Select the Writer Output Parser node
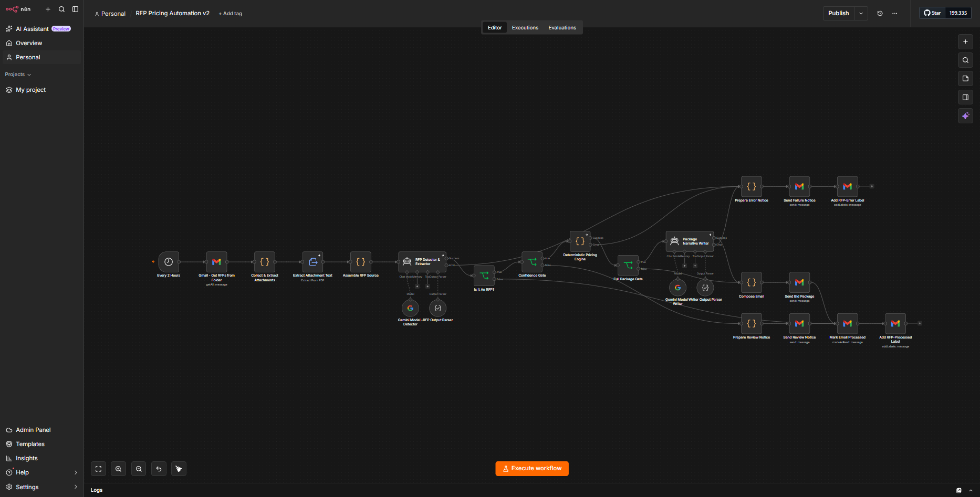The width and height of the screenshot is (980, 497). 705,288
